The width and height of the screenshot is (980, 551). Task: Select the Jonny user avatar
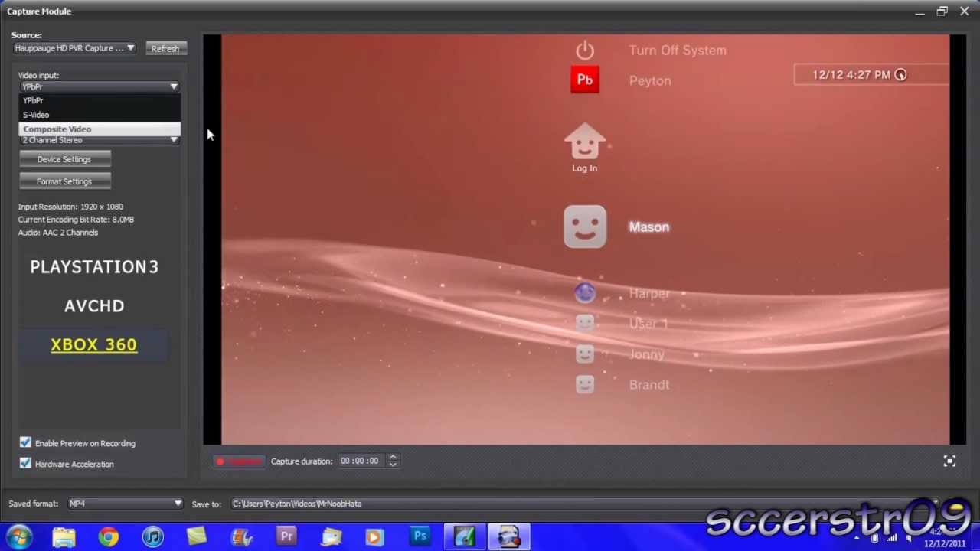[x=585, y=354]
